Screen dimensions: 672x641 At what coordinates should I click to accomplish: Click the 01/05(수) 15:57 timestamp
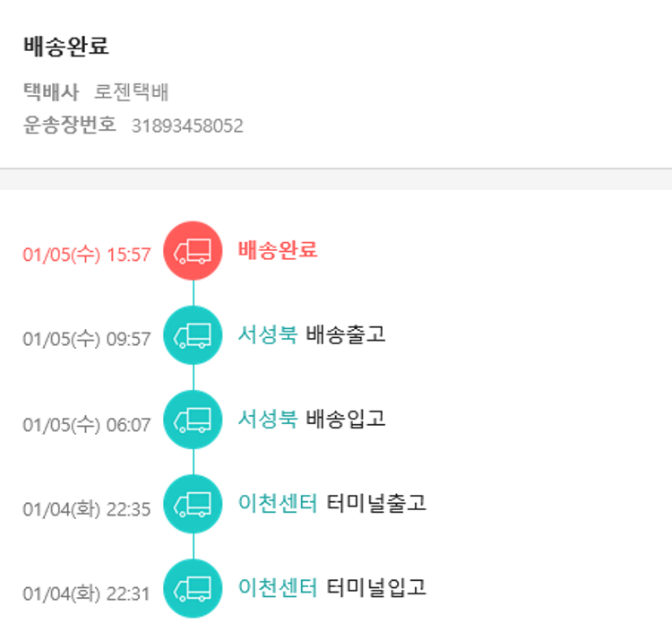coord(87,254)
